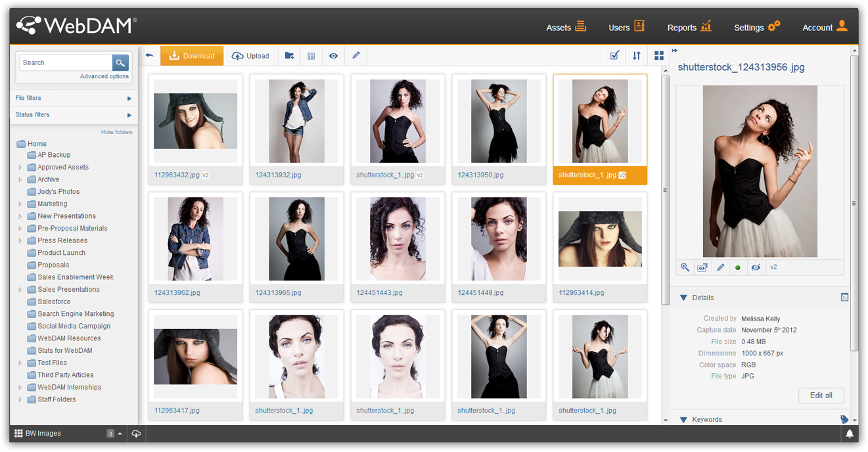Click the Keywords tag icon

[x=844, y=419]
